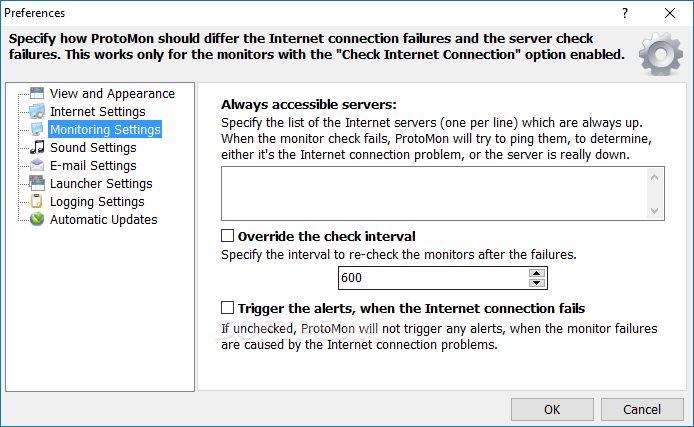Increase check interval with up arrow
The height and width of the screenshot is (427, 694).
(536, 273)
